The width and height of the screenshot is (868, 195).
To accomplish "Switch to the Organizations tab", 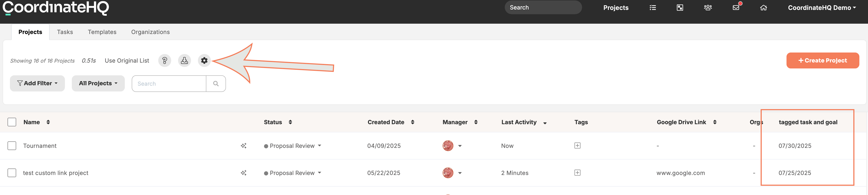I will (x=150, y=32).
